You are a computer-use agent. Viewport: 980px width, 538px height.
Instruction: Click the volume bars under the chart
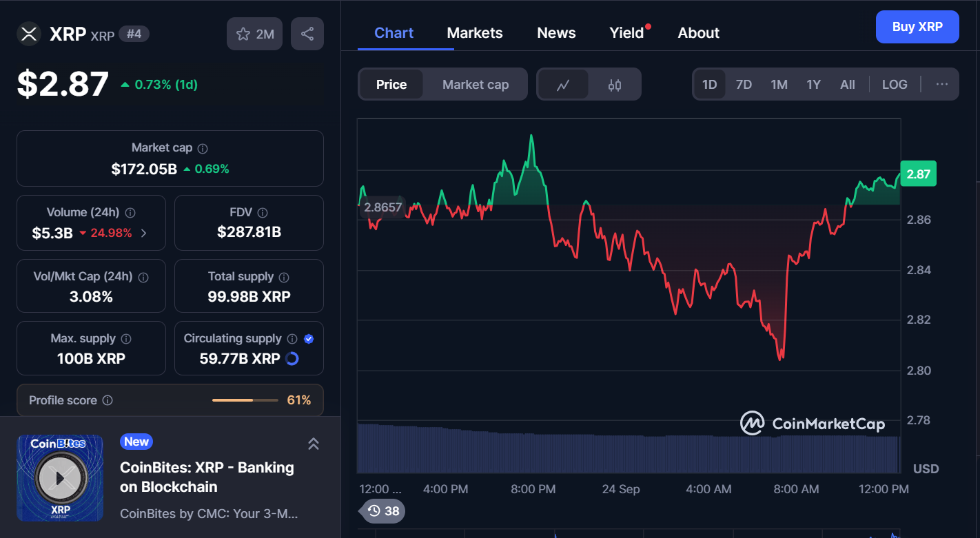click(x=629, y=448)
